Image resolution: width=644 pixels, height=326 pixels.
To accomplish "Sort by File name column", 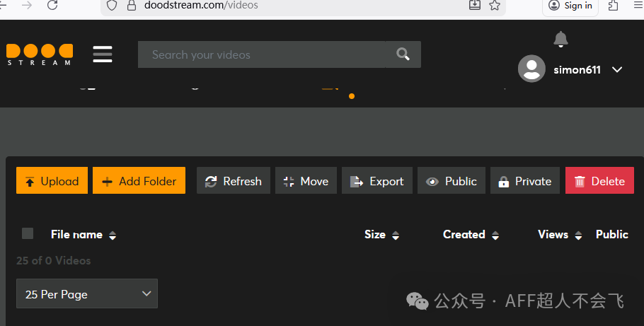I will pyautogui.click(x=76, y=235).
